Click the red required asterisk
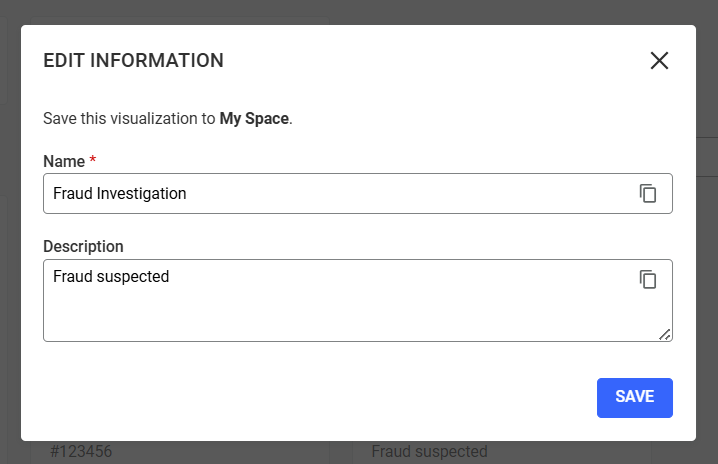The height and width of the screenshot is (464, 718). click(93, 161)
